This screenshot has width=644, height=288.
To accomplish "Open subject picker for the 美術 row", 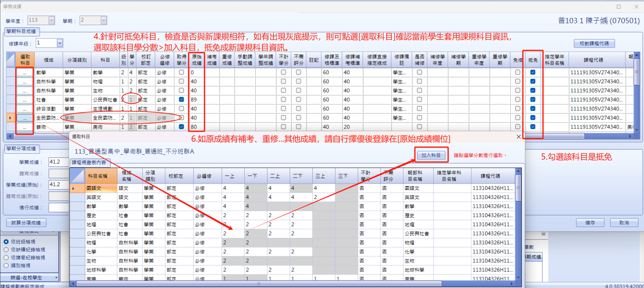I will click(x=24, y=127).
